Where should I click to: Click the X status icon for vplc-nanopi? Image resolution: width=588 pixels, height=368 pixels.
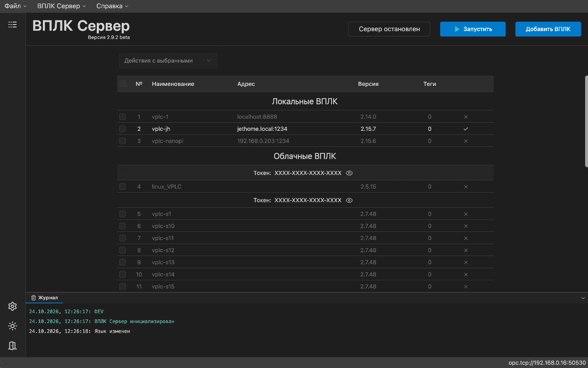click(x=466, y=141)
